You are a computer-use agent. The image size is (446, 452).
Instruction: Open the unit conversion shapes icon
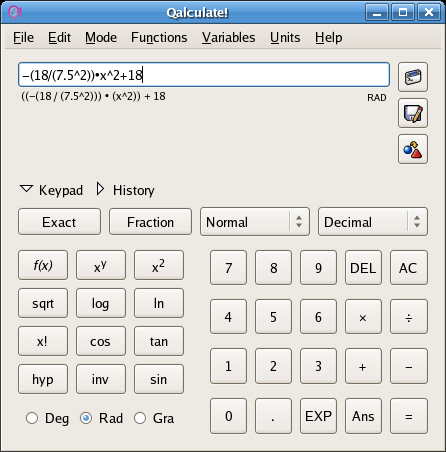click(x=413, y=149)
